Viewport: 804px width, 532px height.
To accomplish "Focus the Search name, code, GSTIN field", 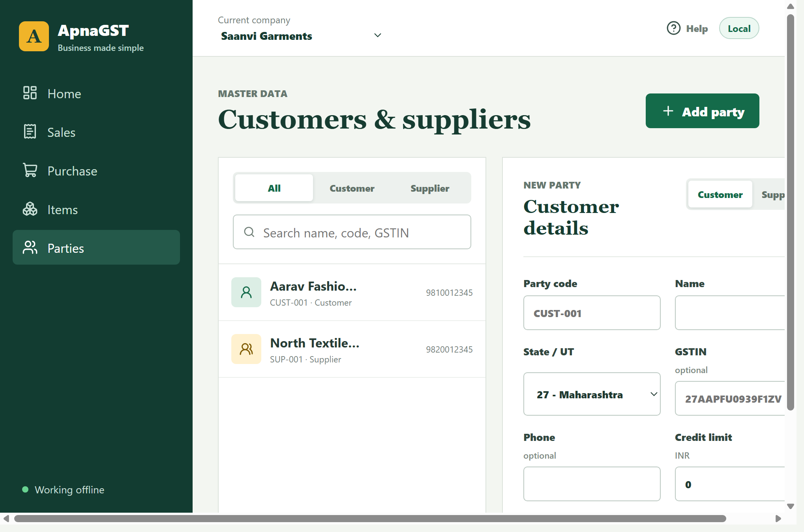I will click(x=352, y=232).
